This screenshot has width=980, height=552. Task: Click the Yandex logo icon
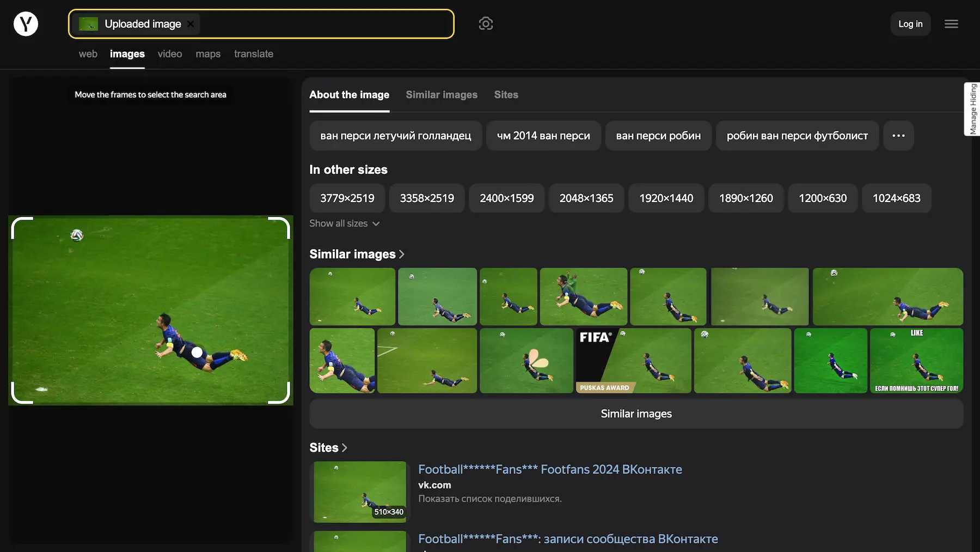click(26, 24)
